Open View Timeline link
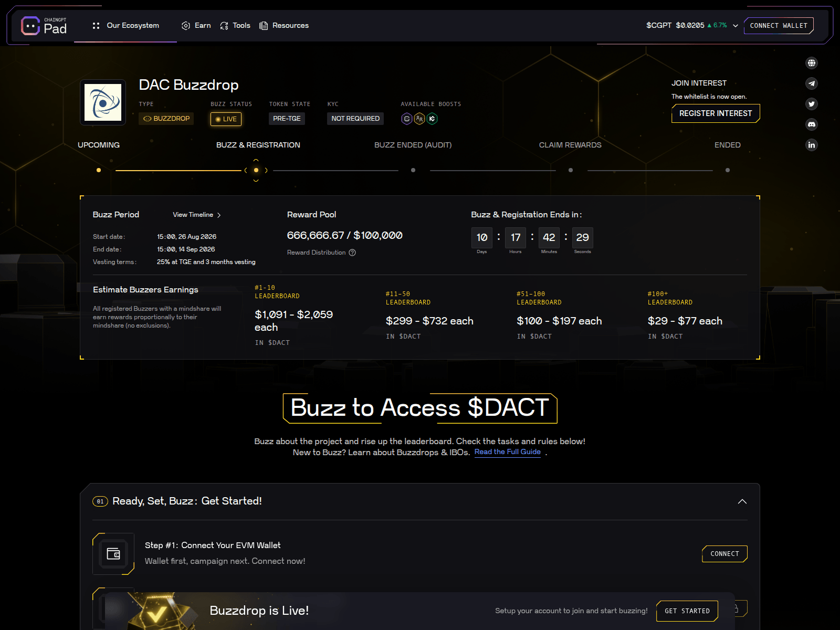This screenshot has height=630, width=840. click(x=197, y=215)
